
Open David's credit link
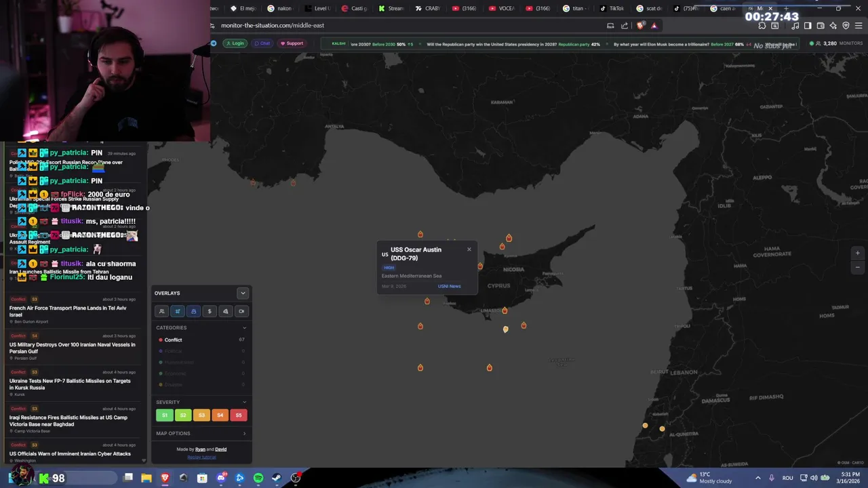(x=221, y=449)
